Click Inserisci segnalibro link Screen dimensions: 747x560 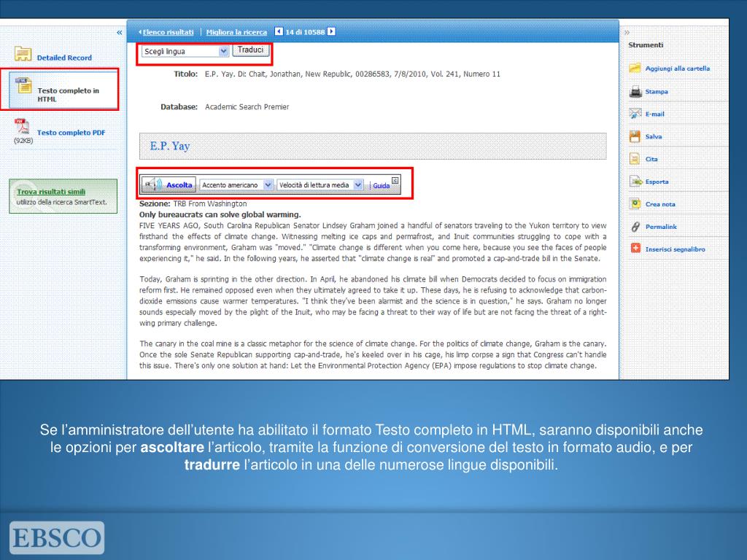point(675,249)
